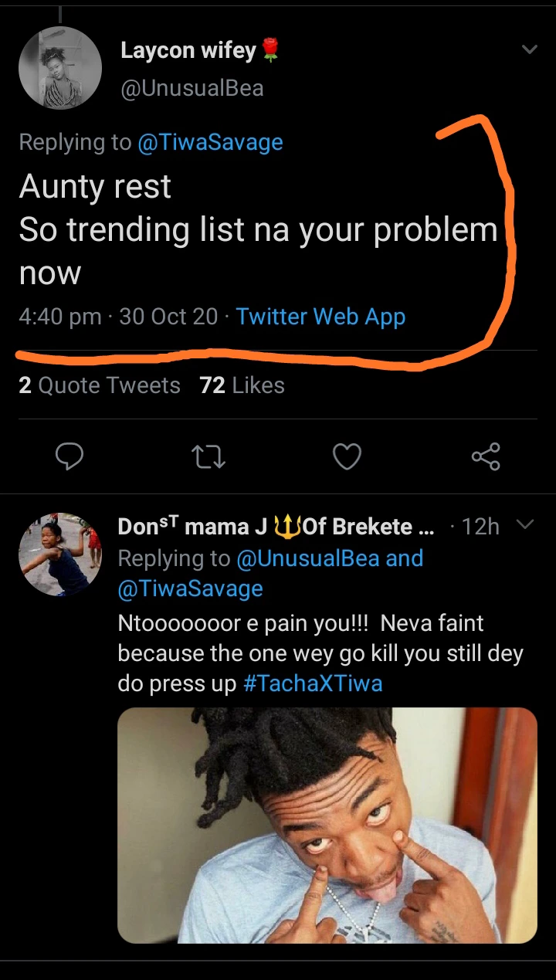The width and height of the screenshot is (556, 980).
Task: Open @TiwaSavage mention in the reply
Action: click(190, 588)
